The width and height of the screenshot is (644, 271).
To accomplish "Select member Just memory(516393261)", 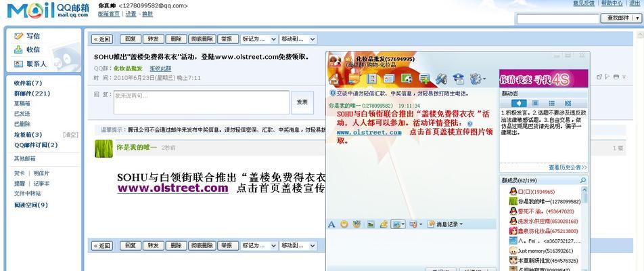I will point(545,251).
